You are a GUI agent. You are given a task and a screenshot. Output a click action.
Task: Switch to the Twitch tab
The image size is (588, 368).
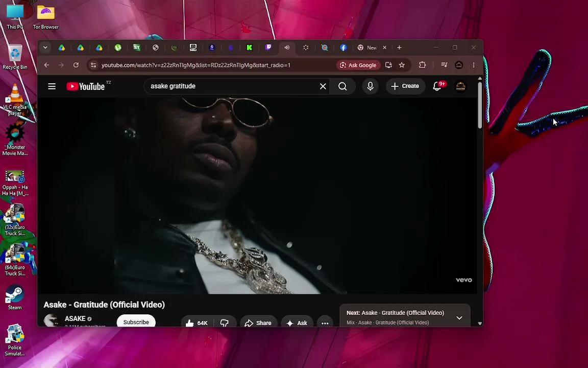(268, 48)
